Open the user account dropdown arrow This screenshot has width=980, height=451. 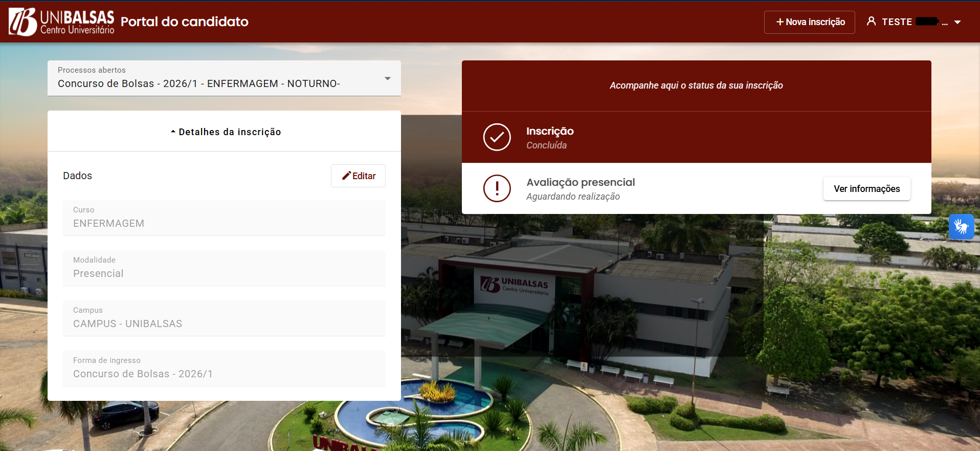point(957,23)
